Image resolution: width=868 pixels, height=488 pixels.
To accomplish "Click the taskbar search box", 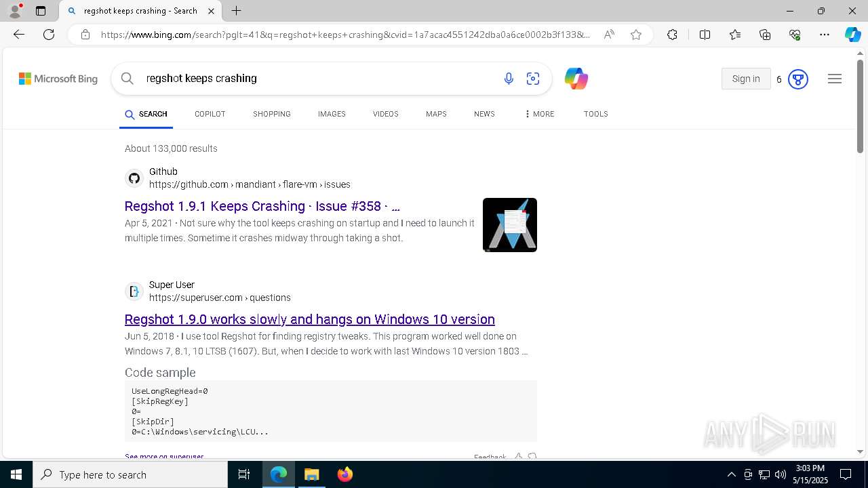I will point(130,474).
